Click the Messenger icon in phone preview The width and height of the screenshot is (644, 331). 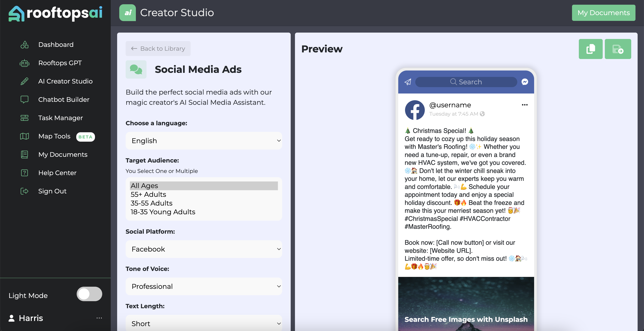(x=525, y=82)
